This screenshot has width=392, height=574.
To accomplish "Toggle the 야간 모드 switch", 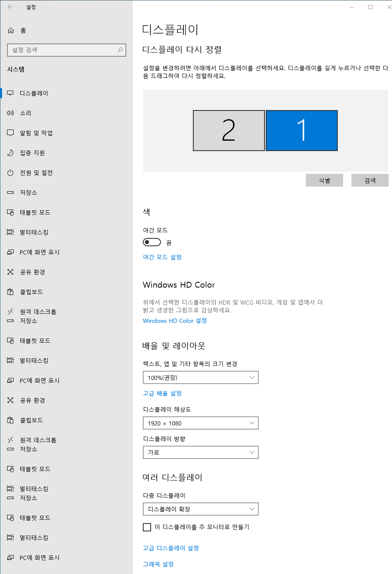I will pos(152,242).
